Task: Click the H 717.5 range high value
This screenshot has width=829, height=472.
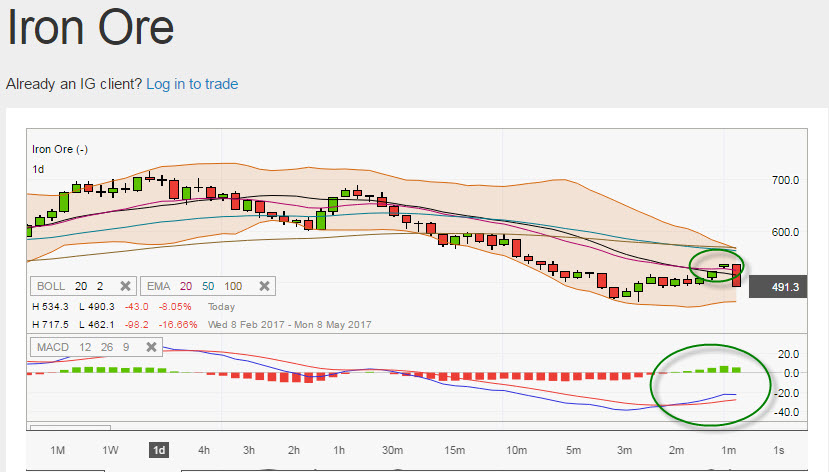Action: 50,325
